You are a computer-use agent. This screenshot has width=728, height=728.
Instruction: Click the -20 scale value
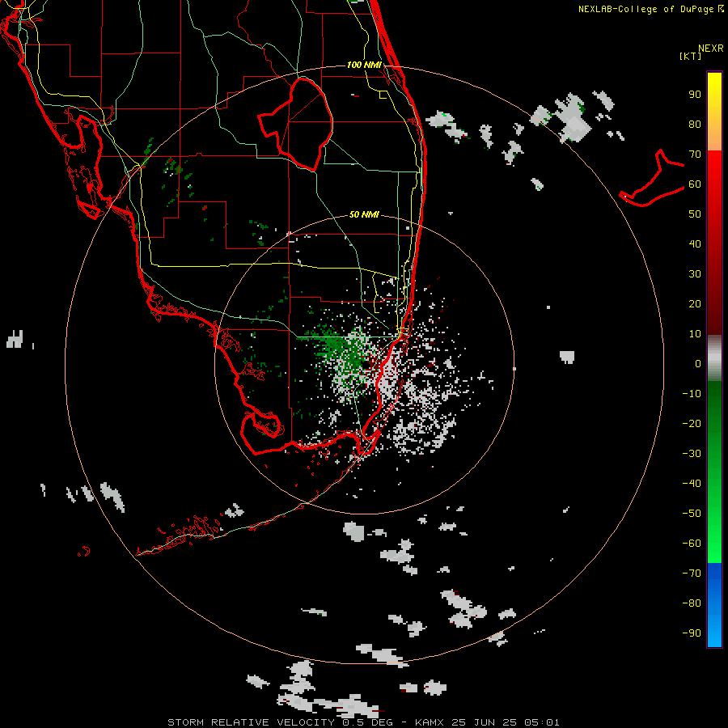click(692, 424)
